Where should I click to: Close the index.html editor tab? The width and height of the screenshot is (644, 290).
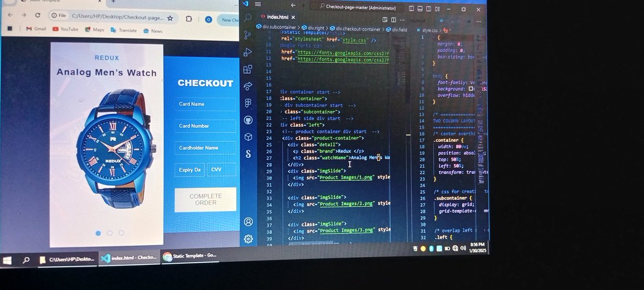[x=294, y=17]
